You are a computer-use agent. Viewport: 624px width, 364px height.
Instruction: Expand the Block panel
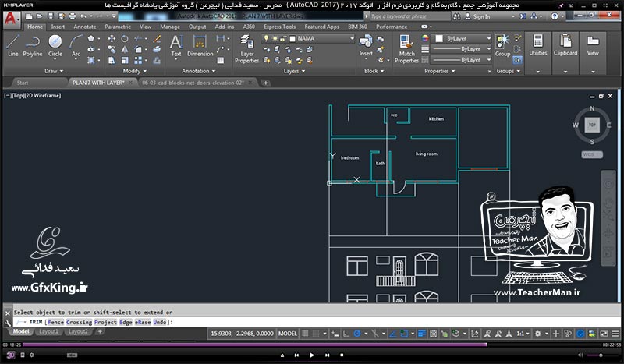[374, 71]
